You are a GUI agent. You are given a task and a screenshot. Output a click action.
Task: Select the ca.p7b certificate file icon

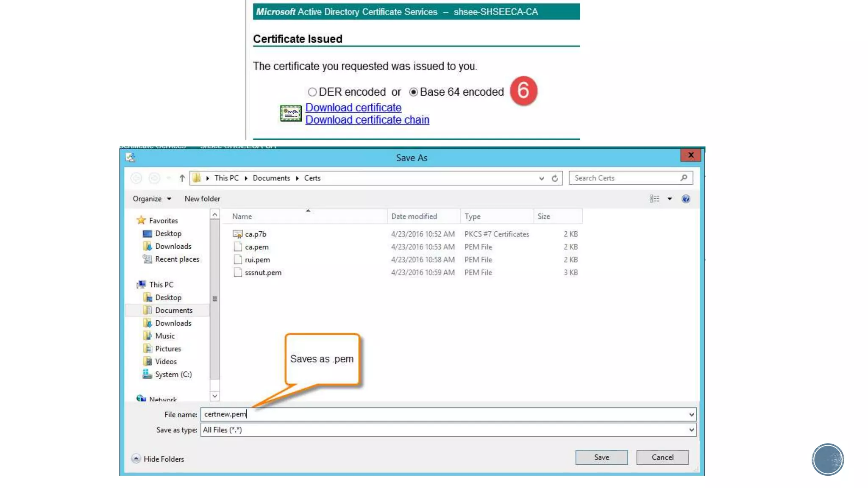[237, 234]
